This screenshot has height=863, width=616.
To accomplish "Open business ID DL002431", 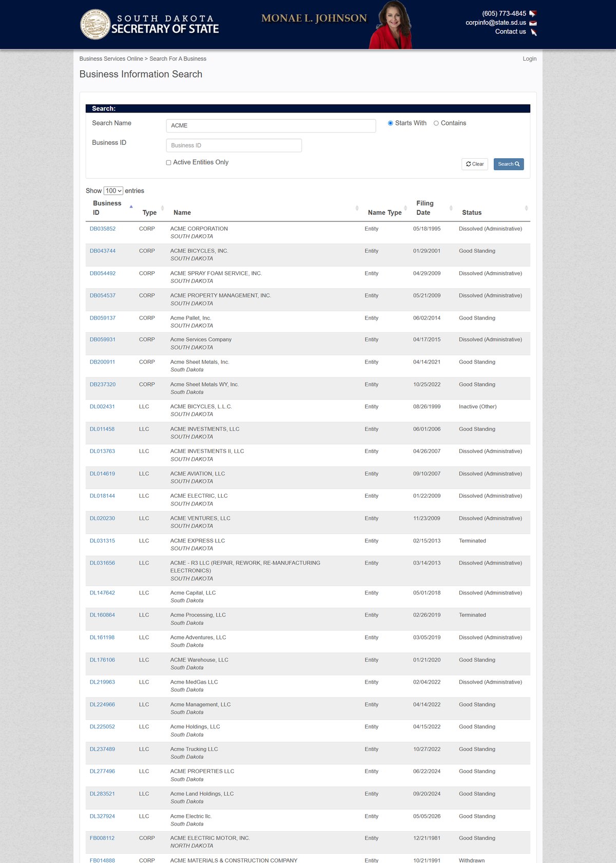I will pyautogui.click(x=102, y=406).
